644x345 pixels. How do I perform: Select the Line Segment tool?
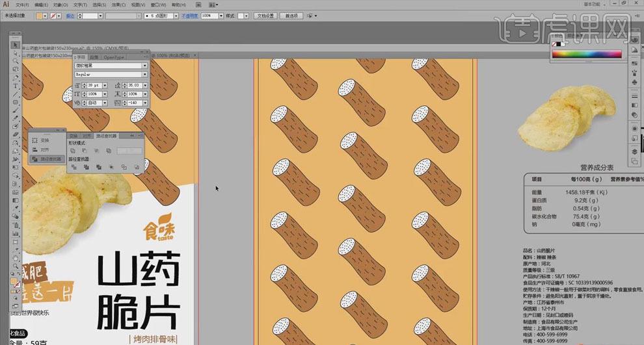[x=16, y=94]
